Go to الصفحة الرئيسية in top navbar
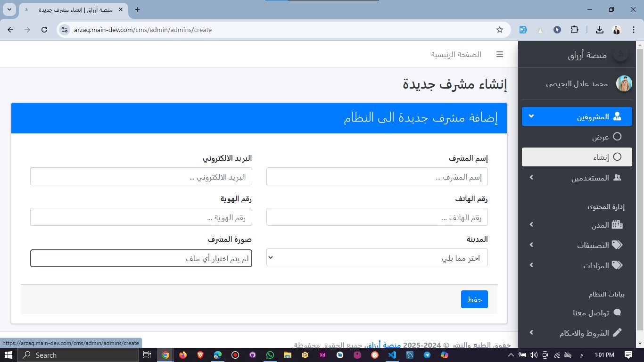The height and width of the screenshot is (362, 644). coord(456,54)
